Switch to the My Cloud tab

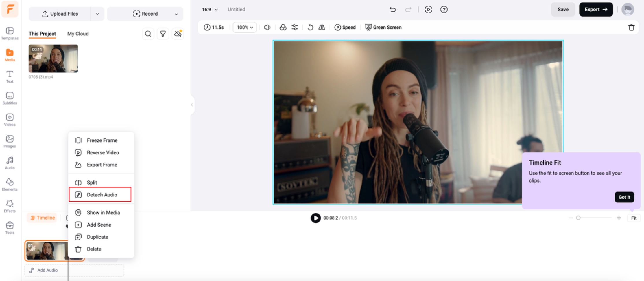pos(78,34)
